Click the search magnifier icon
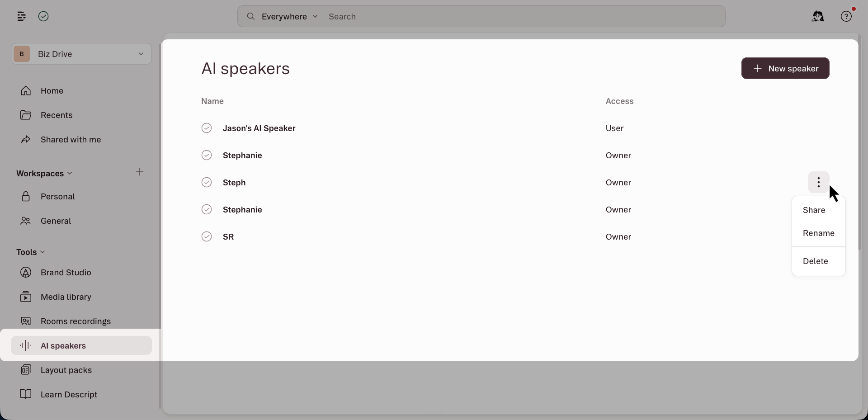Screen dimensions: 868x420 tap(250, 16)
